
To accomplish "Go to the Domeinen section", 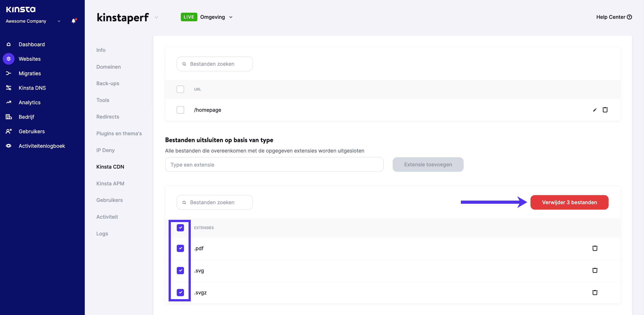I will (109, 67).
